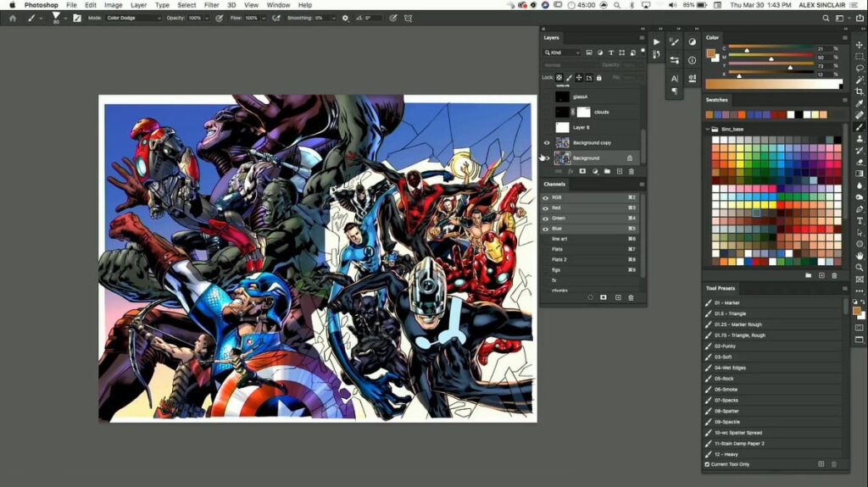Select the Rectangular Marquee tool
This screenshot has width=868, height=487.
click(860, 57)
